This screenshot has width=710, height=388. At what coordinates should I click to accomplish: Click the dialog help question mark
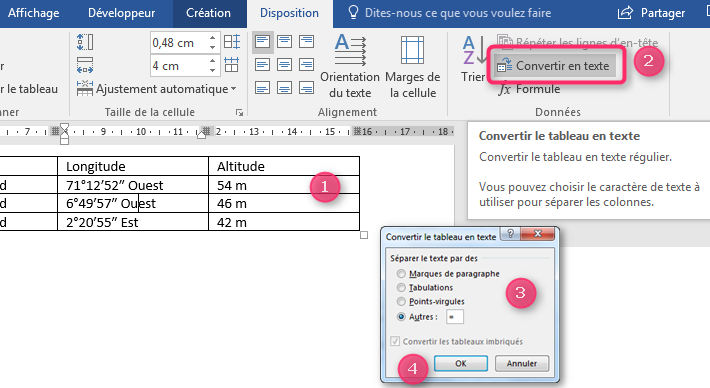pyautogui.click(x=510, y=234)
